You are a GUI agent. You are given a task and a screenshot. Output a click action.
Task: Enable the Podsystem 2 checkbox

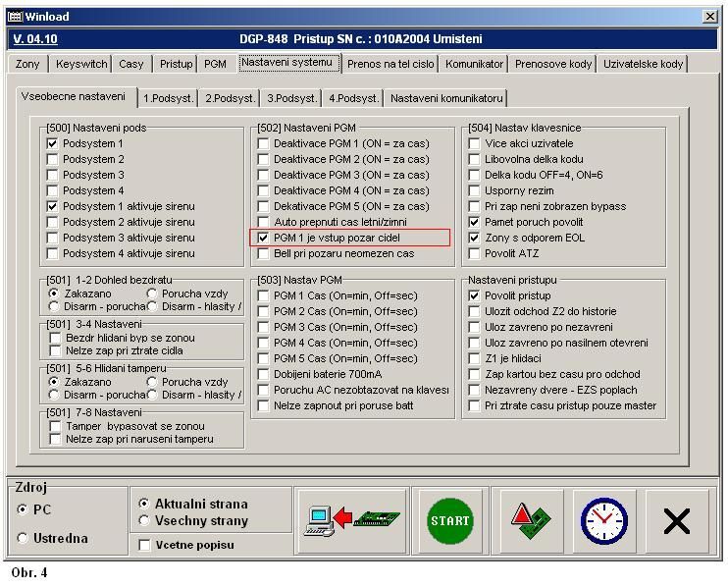click(x=53, y=159)
